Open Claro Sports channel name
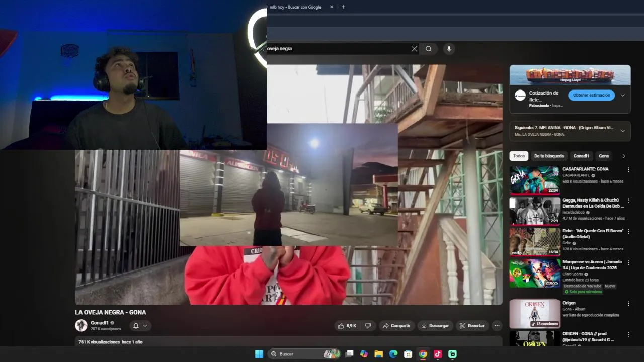 coord(573,274)
